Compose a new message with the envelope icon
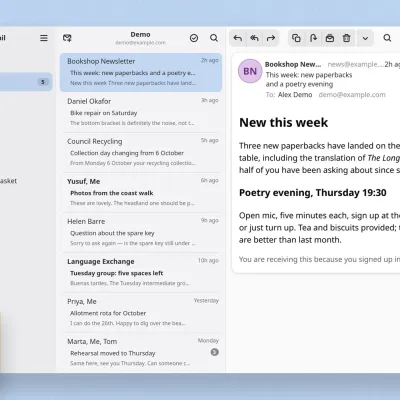The height and width of the screenshot is (400, 400). click(x=67, y=38)
